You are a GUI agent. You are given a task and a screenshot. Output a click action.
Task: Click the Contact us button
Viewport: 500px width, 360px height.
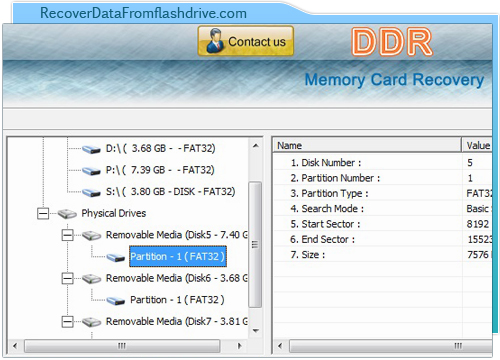[x=246, y=41]
